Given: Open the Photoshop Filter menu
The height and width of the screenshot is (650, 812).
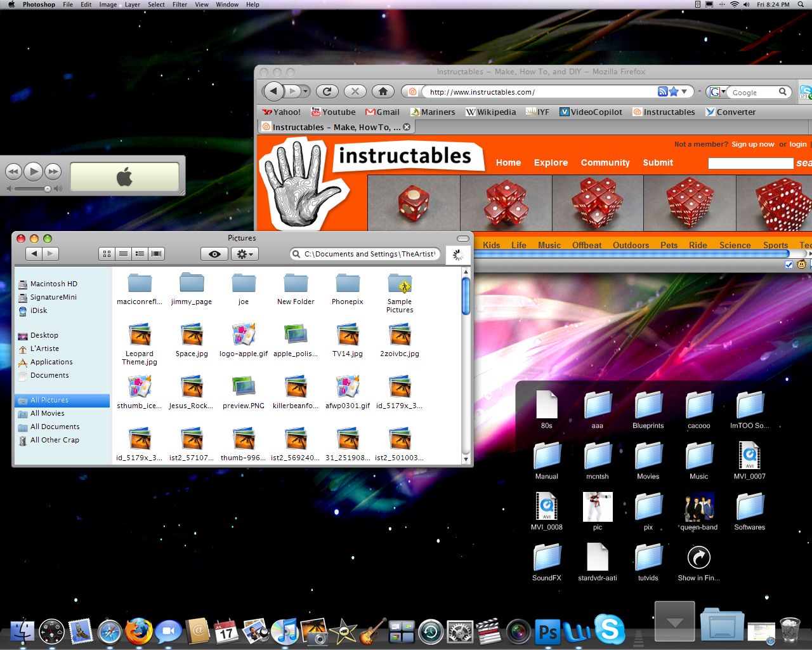Looking at the screenshot, I should pos(178,4).
